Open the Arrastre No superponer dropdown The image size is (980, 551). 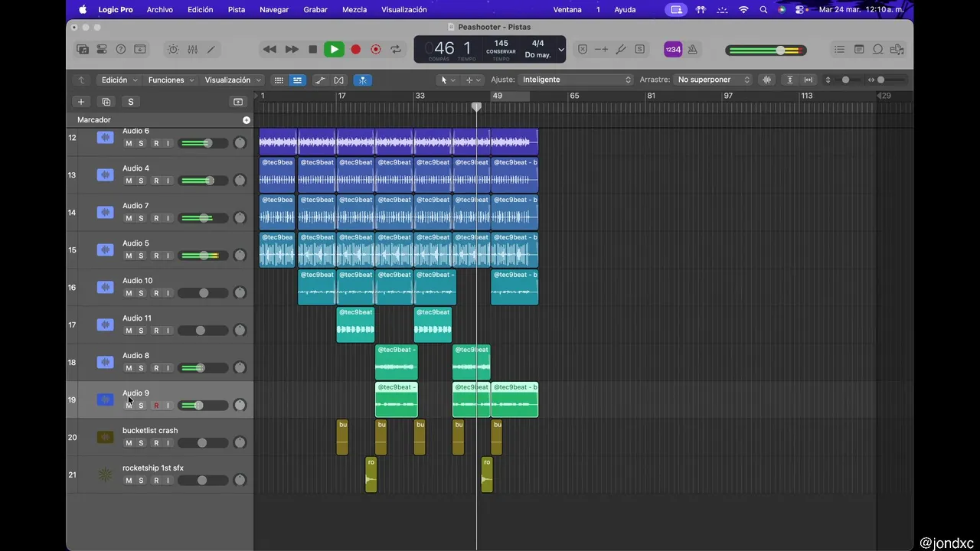pos(714,80)
